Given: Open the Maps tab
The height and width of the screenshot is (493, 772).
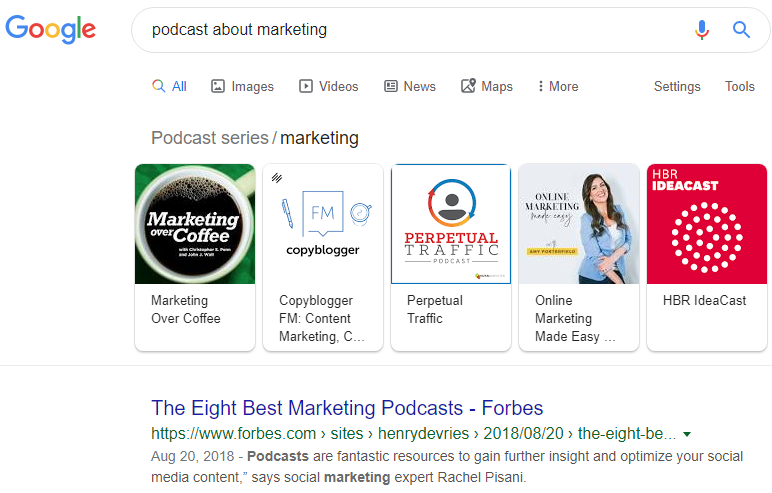Looking at the screenshot, I should click(486, 86).
